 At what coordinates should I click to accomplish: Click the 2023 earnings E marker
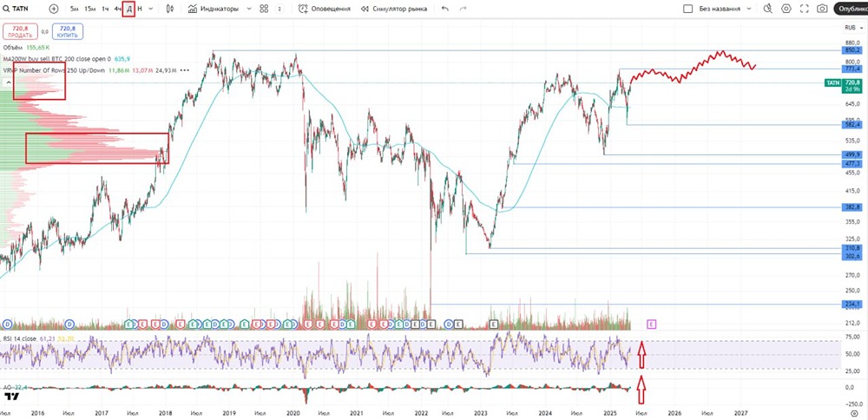tap(494, 324)
